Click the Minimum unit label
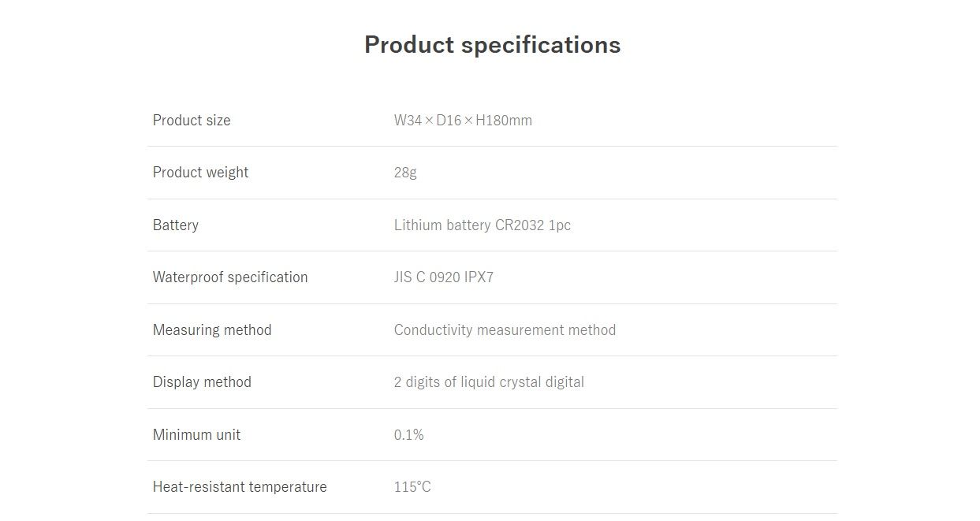This screenshot has height=521, width=980. click(x=196, y=435)
